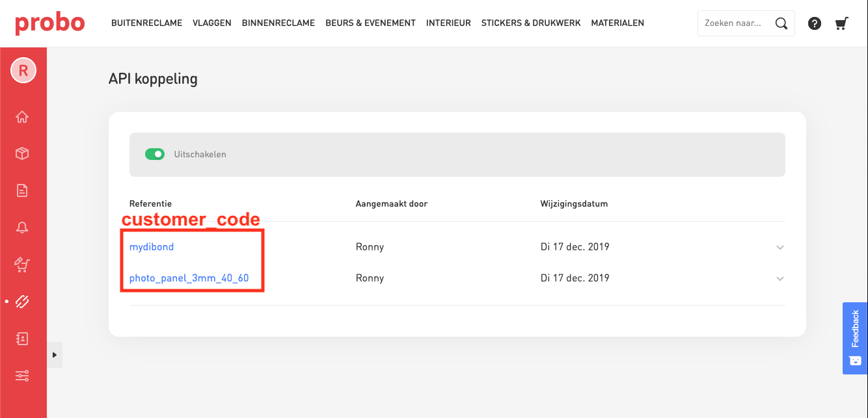Expand the photo_panel_3mm_40_60 row details
This screenshot has height=418, width=868.
(x=780, y=278)
